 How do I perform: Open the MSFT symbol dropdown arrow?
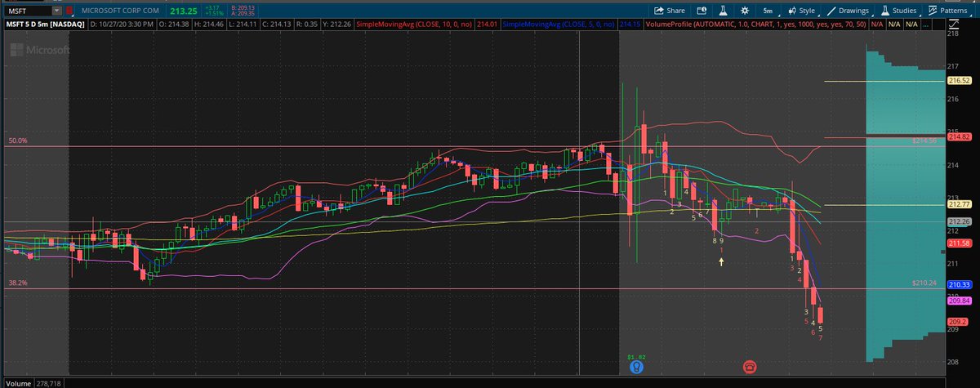[x=56, y=11]
